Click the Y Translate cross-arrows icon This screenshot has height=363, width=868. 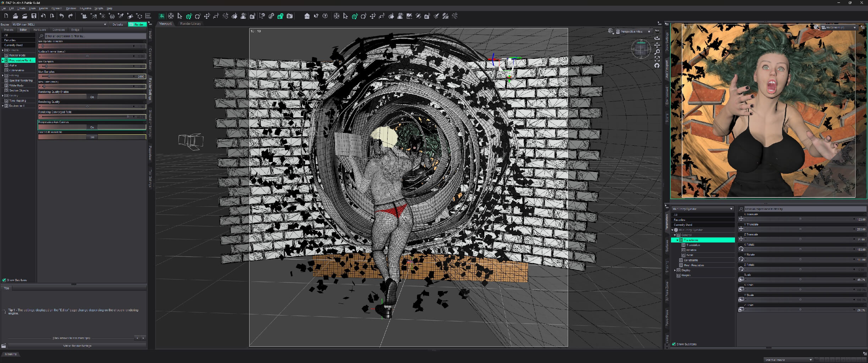(741, 229)
